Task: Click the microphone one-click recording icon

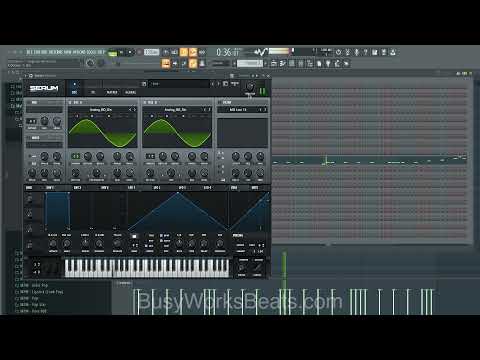Action: click(x=356, y=52)
